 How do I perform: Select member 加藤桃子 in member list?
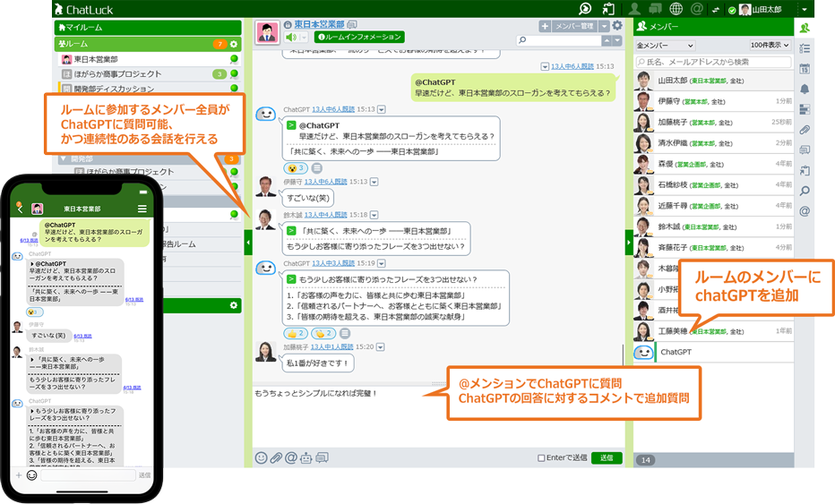[x=713, y=123]
